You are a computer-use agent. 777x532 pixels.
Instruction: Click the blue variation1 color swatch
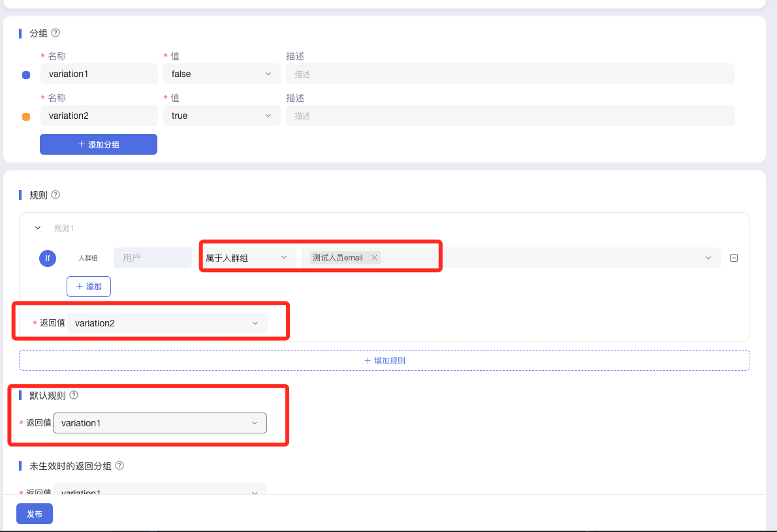pos(26,75)
